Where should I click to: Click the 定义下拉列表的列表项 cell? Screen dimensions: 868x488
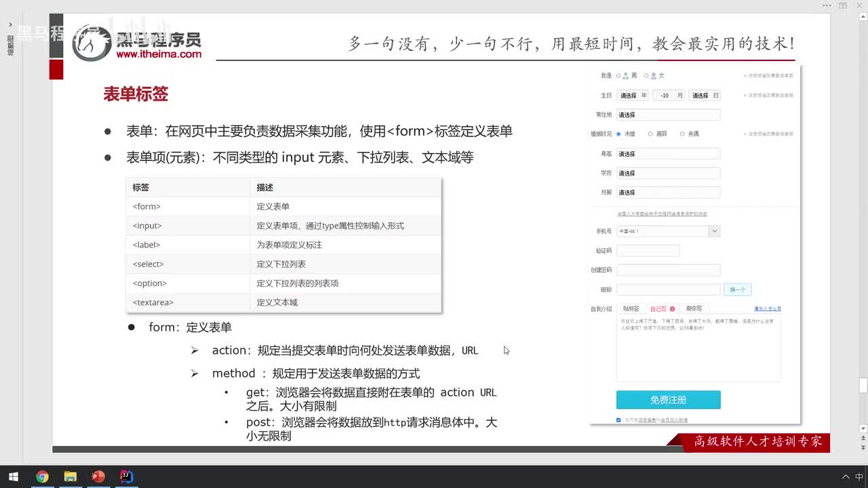[346, 283]
